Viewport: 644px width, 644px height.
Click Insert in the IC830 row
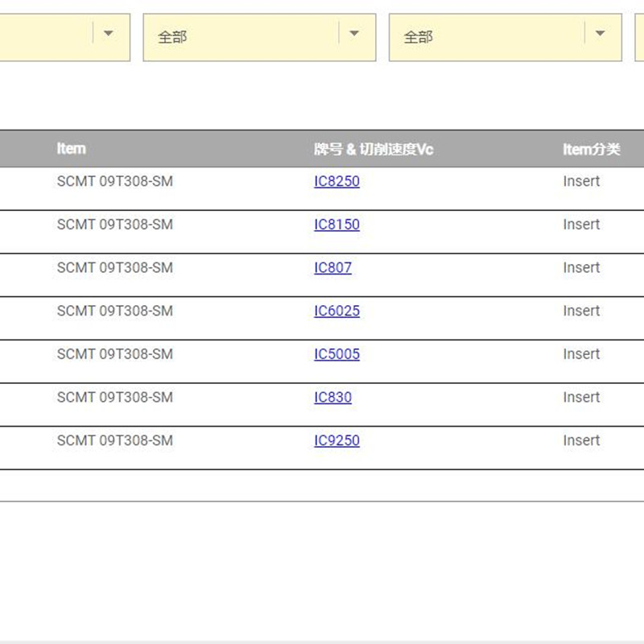pyautogui.click(x=581, y=398)
